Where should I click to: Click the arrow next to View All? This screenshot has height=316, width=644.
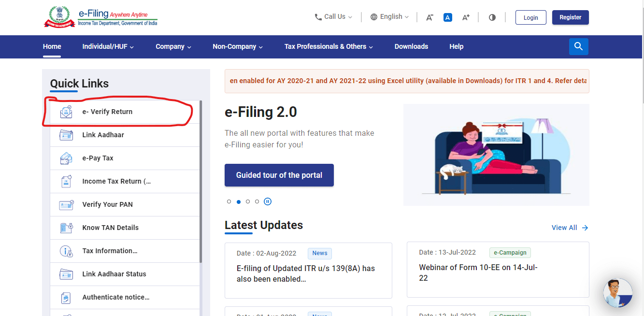click(585, 228)
